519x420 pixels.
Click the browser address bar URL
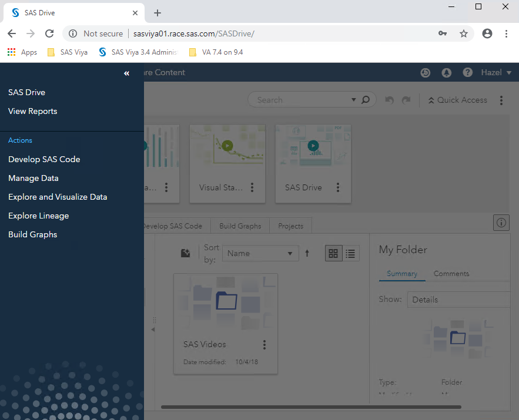click(x=193, y=33)
